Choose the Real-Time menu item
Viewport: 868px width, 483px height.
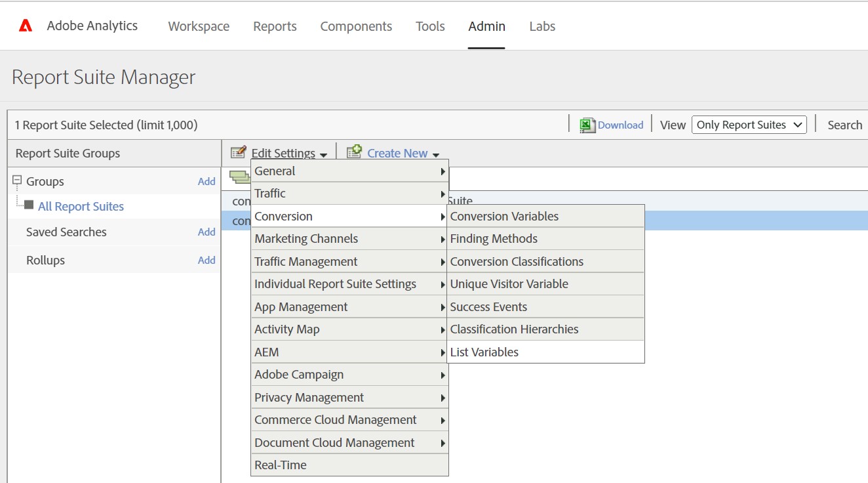coord(349,465)
